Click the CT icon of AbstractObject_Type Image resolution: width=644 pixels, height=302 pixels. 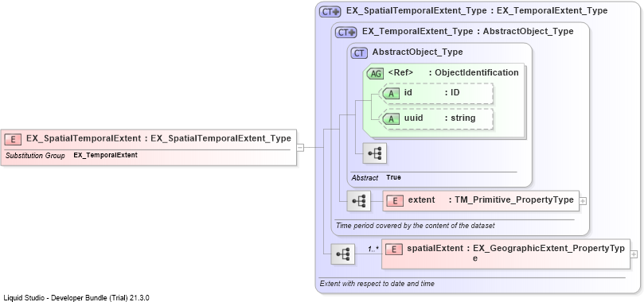(x=359, y=53)
